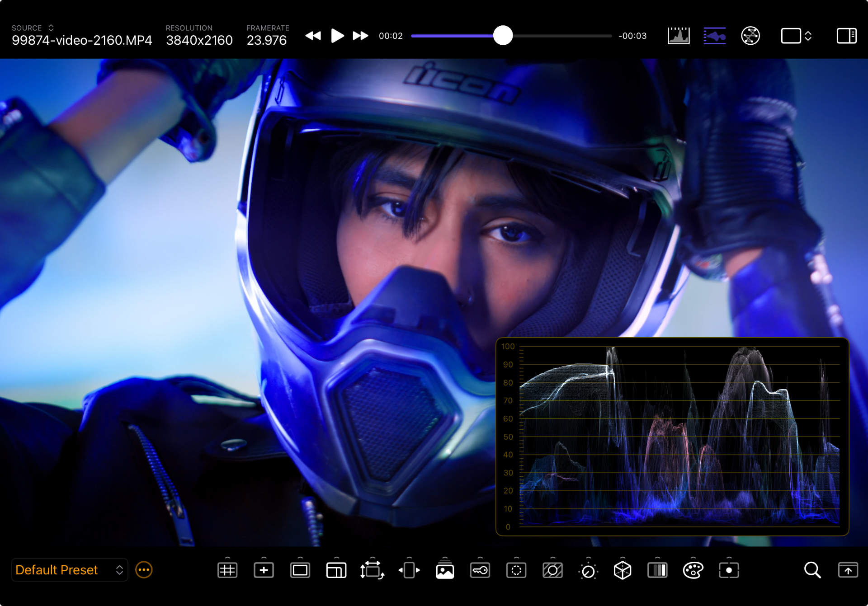Click the 3D LUT cube icon
This screenshot has height=606, width=868.
622,570
